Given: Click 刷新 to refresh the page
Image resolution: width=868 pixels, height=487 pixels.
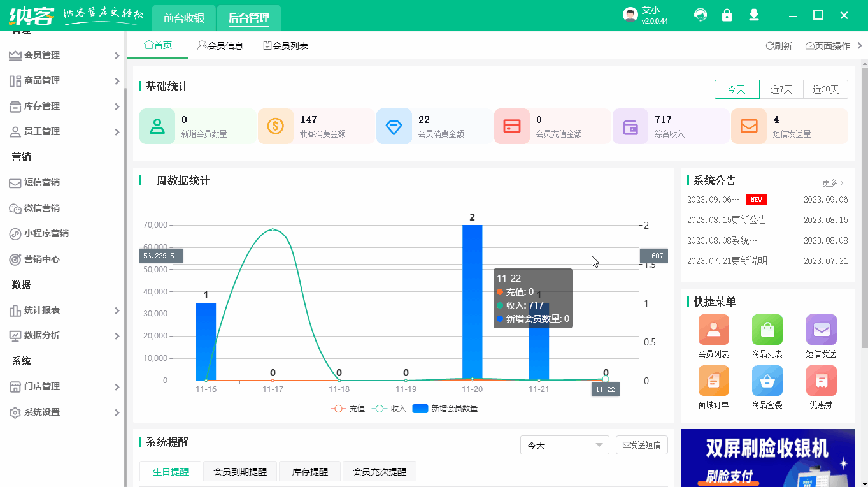Looking at the screenshot, I should pos(778,45).
